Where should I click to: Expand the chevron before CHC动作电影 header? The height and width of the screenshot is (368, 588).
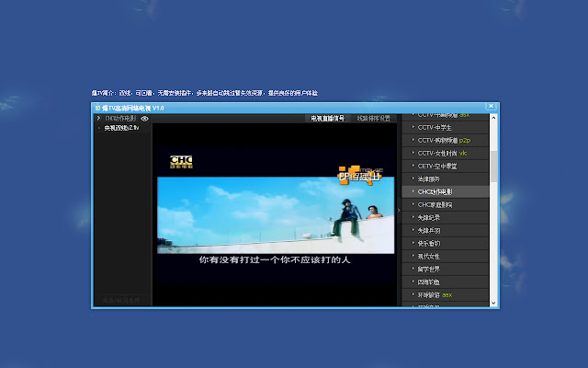98,119
